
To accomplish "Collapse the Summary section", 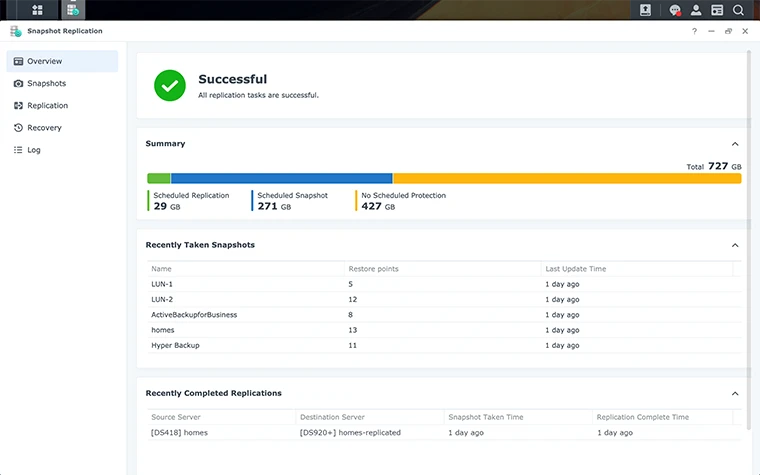I will pyautogui.click(x=735, y=144).
